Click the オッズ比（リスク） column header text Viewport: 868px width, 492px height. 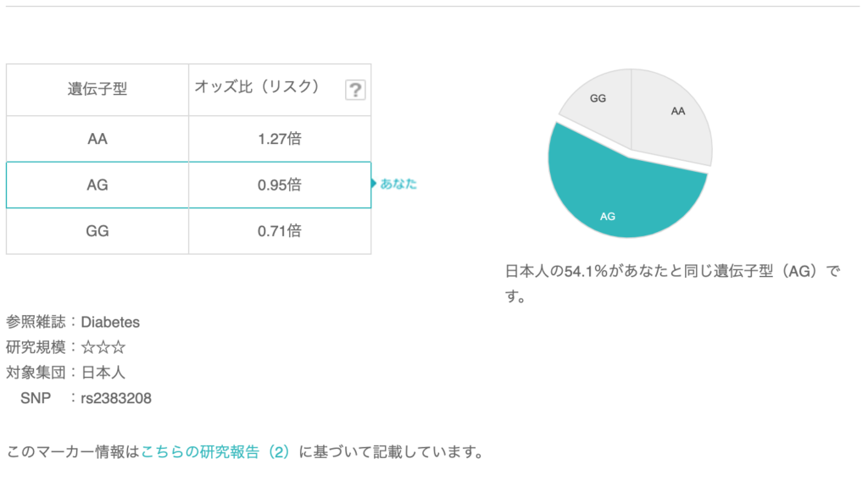coord(257,86)
